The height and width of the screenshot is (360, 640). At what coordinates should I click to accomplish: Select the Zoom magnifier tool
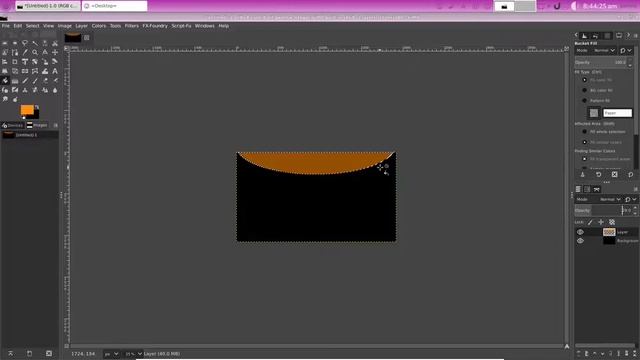point(35,52)
